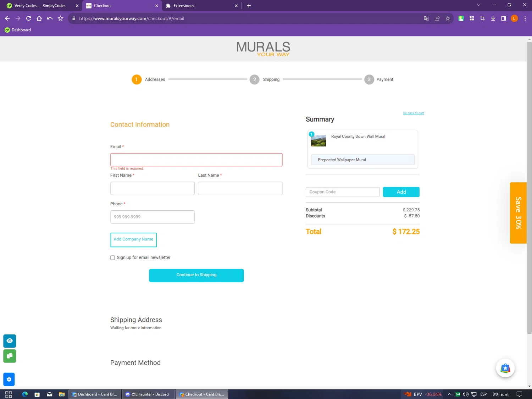Click the blue gear settings icon
Viewport: 532px width, 399px height.
click(x=9, y=379)
